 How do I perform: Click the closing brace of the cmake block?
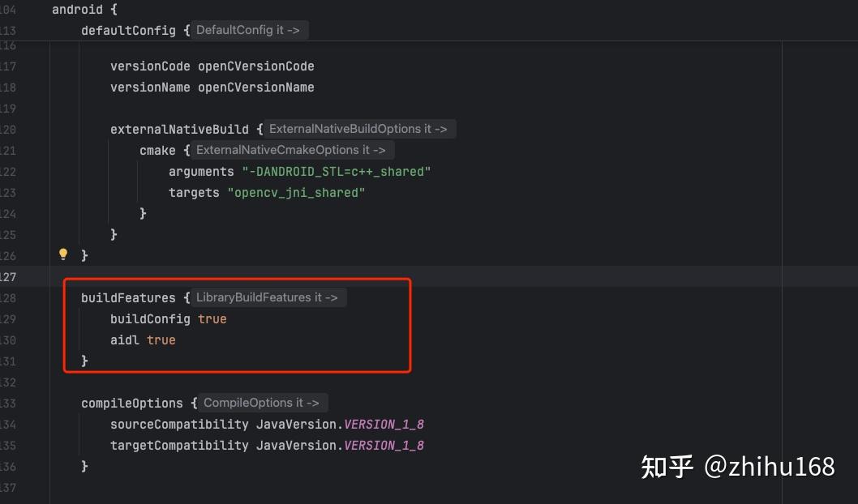coord(143,213)
